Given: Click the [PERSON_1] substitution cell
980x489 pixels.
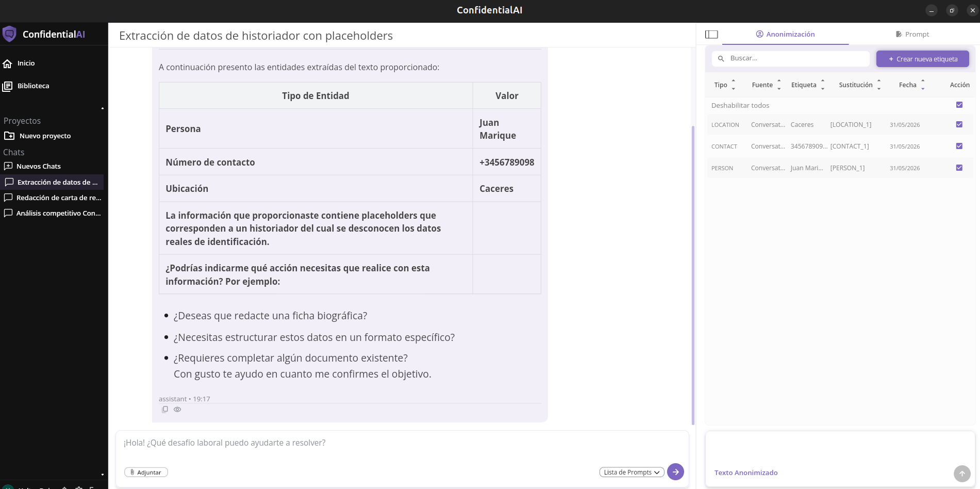Looking at the screenshot, I should coord(848,168).
